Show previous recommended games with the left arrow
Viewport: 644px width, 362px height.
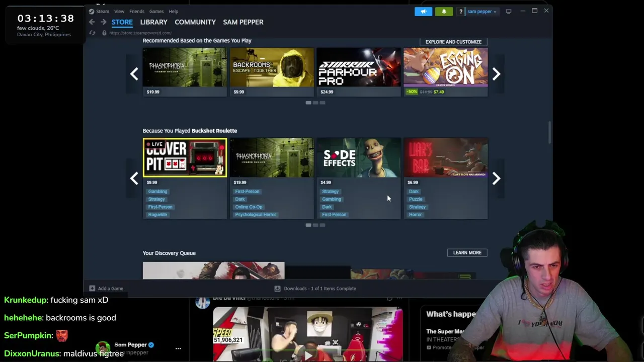tap(134, 74)
